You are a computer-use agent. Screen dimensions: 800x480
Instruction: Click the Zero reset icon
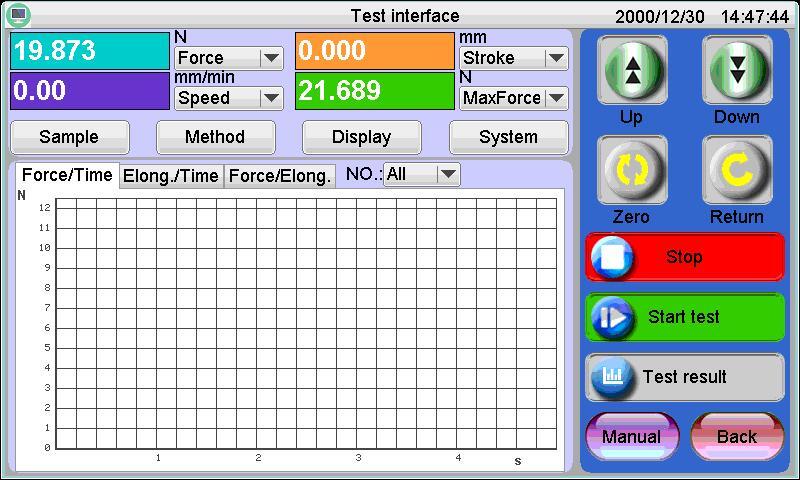(x=632, y=170)
